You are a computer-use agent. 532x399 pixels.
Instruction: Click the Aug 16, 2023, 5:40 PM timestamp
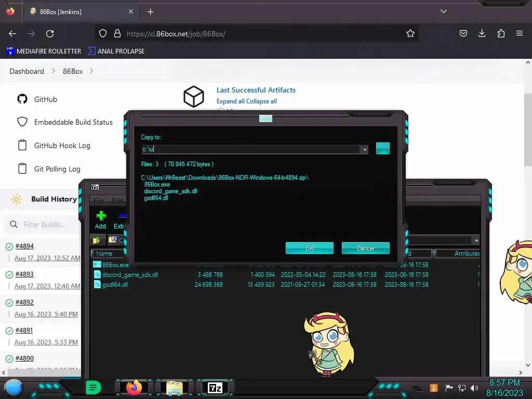(46, 314)
